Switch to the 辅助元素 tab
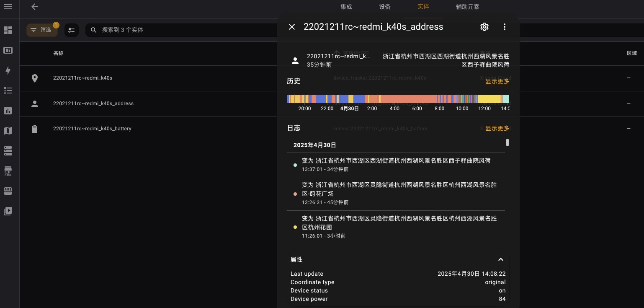The height and width of the screenshot is (308, 644). coord(468,7)
